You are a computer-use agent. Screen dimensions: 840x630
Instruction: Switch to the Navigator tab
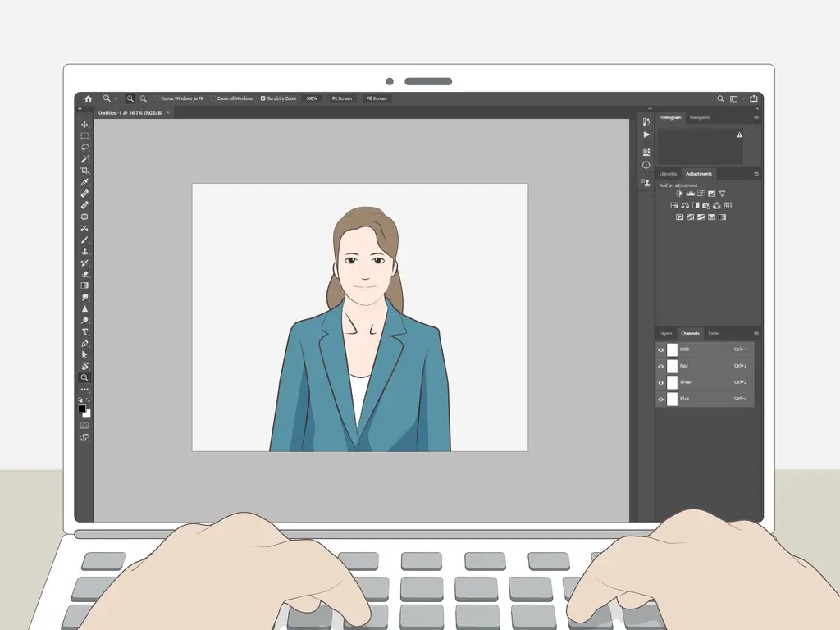click(700, 117)
